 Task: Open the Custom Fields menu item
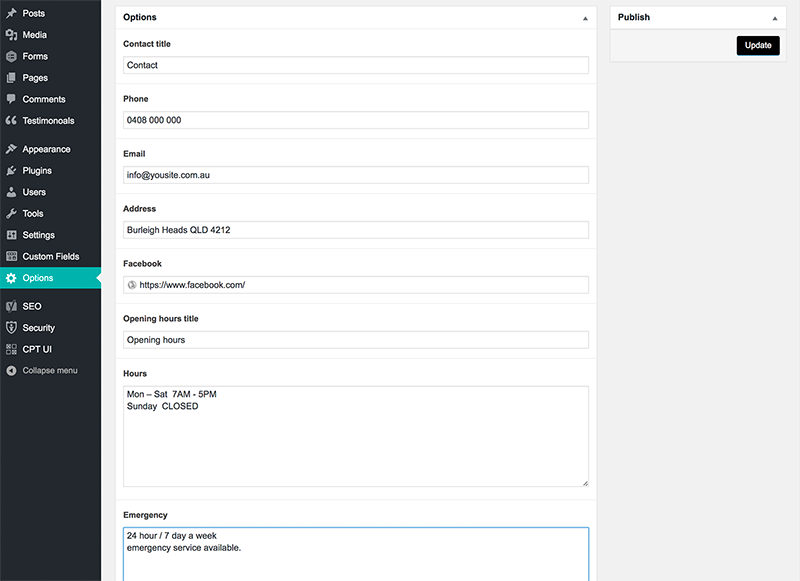51,257
